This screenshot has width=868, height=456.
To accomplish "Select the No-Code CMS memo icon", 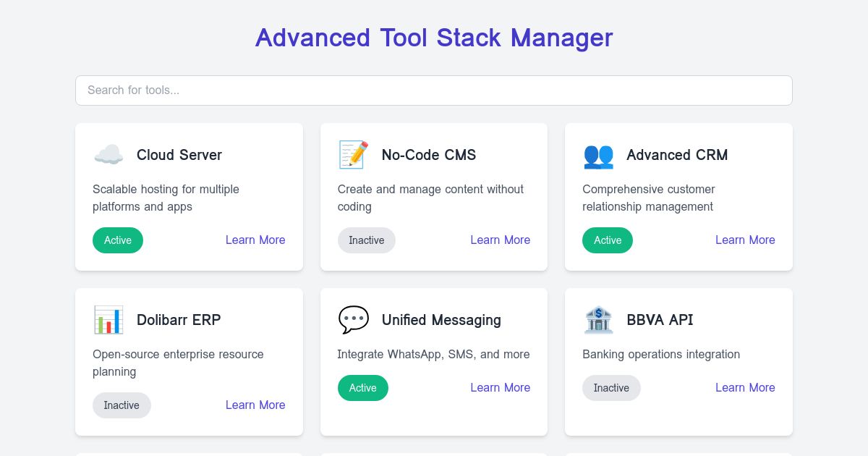I will click(353, 154).
